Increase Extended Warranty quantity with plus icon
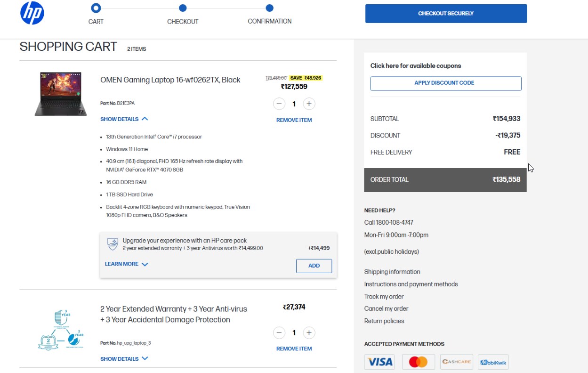Screen dimensions: 588x373 pos(309,332)
